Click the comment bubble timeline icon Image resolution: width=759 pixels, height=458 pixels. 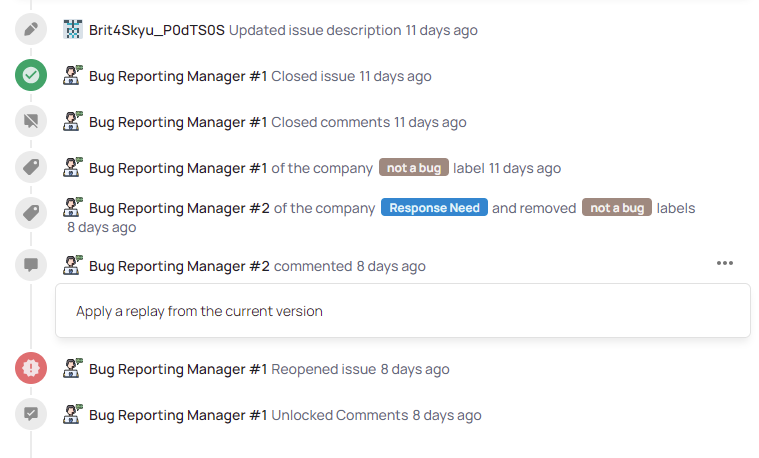click(31, 266)
